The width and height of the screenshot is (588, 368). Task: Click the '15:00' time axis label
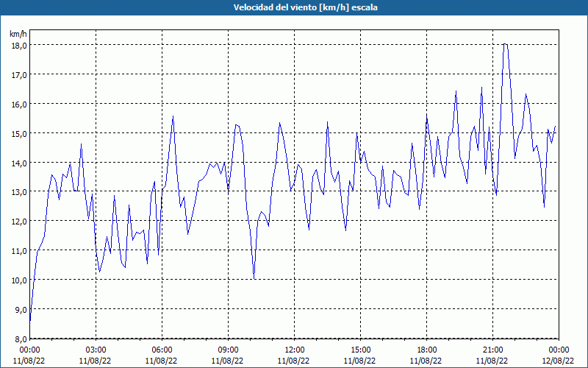(x=360, y=350)
